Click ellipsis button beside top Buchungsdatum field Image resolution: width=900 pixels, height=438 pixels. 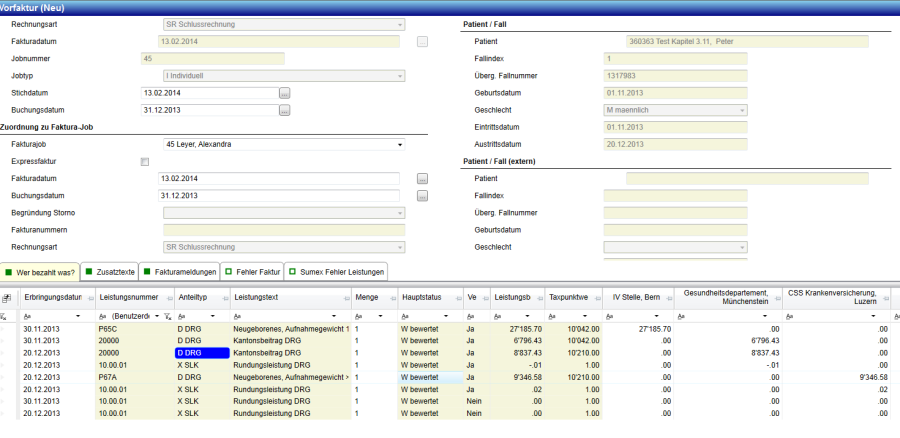pos(284,110)
